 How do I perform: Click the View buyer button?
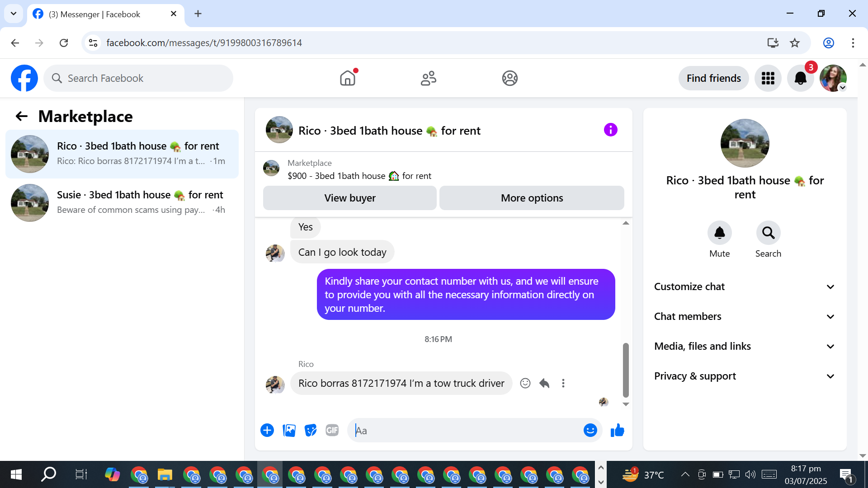point(349,198)
